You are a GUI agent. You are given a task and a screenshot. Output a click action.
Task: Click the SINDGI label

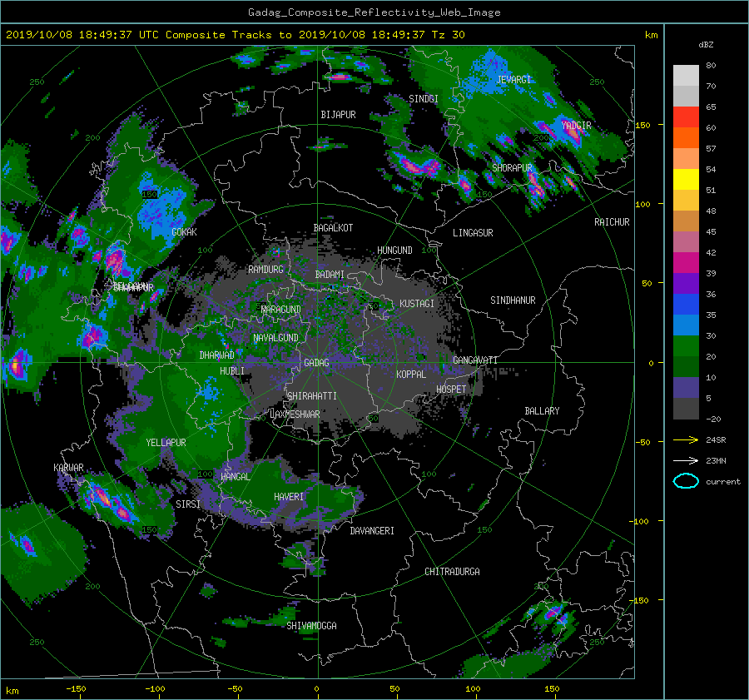pos(424,99)
